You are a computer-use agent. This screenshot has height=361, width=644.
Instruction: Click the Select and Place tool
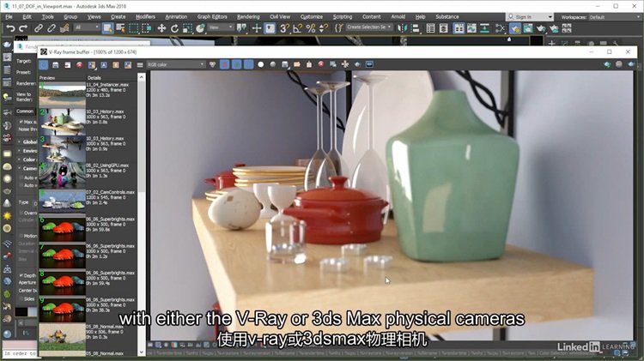coord(200,28)
